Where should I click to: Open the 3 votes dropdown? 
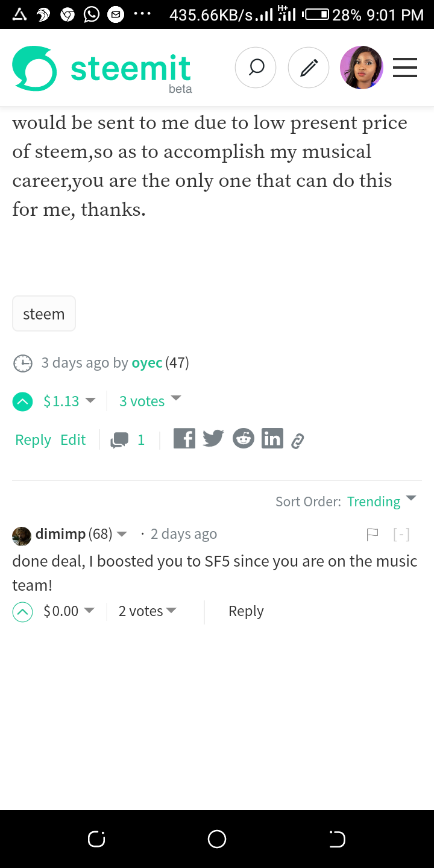(175, 398)
